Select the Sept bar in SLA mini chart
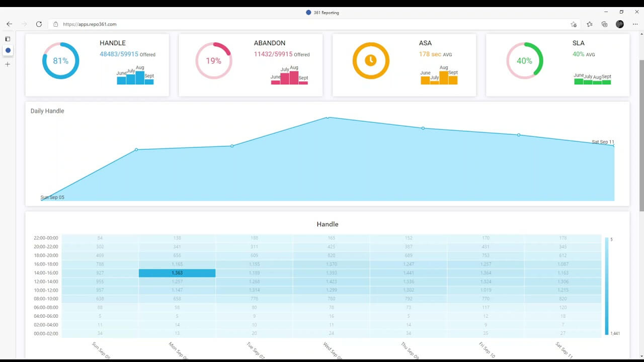644x362 pixels. click(606, 82)
